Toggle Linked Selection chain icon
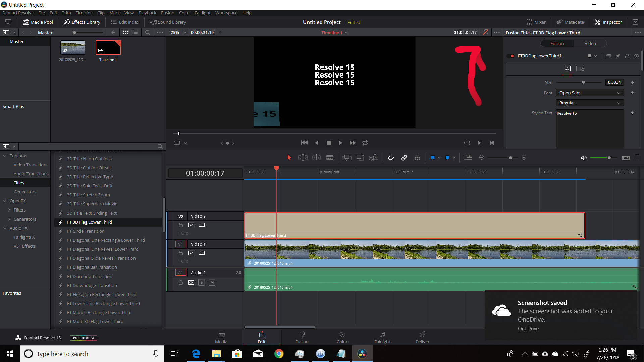Screen dimensions: 644x362 pyautogui.click(x=404, y=158)
